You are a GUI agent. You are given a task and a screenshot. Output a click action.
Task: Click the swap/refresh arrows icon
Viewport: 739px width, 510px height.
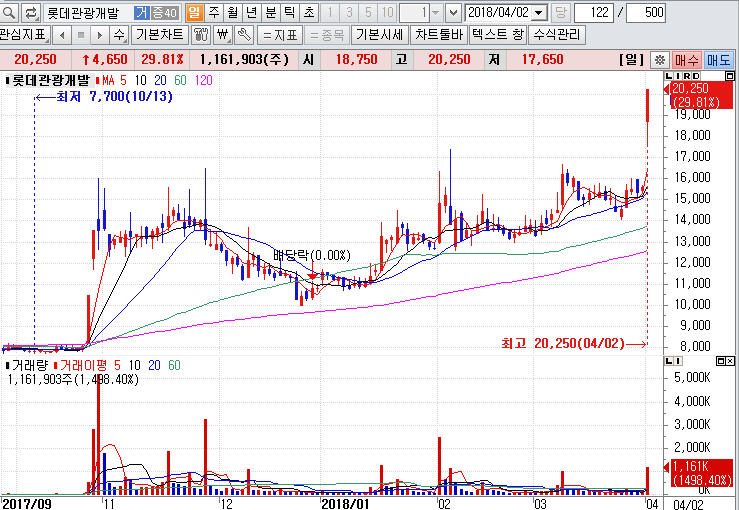(x=30, y=12)
